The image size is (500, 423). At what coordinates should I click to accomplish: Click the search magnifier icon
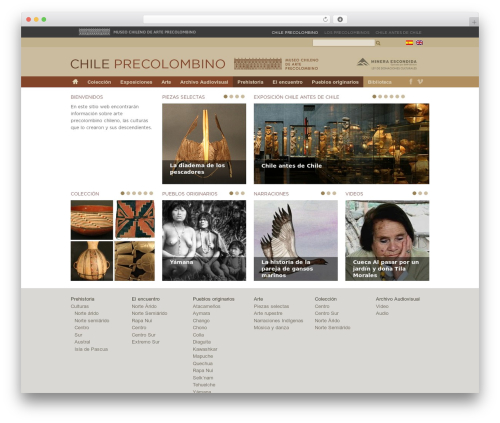pyautogui.click(x=378, y=43)
